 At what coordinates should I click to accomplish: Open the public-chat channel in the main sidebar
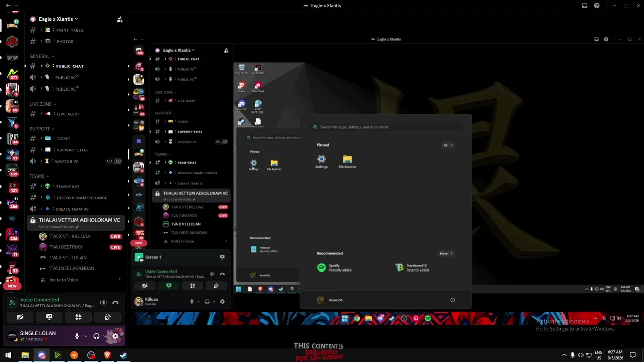click(76, 66)
